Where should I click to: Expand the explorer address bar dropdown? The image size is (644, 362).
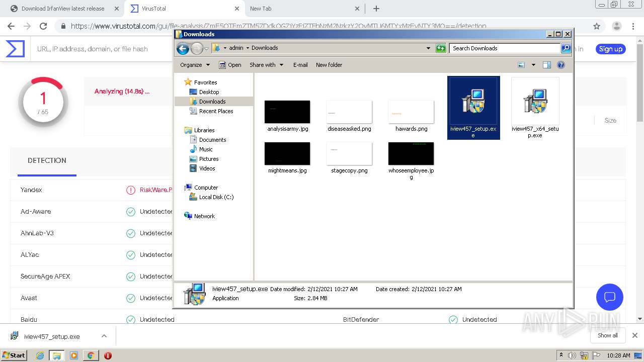click(428, 48)
